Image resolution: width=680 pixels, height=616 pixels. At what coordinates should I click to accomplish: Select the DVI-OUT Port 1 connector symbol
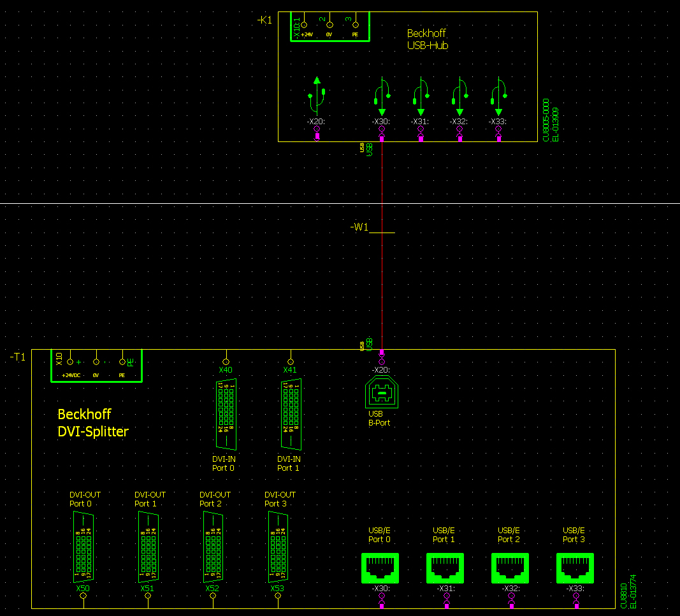[148, 547]
